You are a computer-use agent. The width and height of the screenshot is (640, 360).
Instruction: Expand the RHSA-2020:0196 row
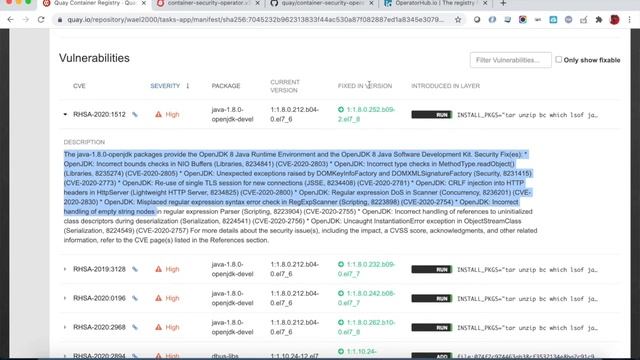coord(65,298)
